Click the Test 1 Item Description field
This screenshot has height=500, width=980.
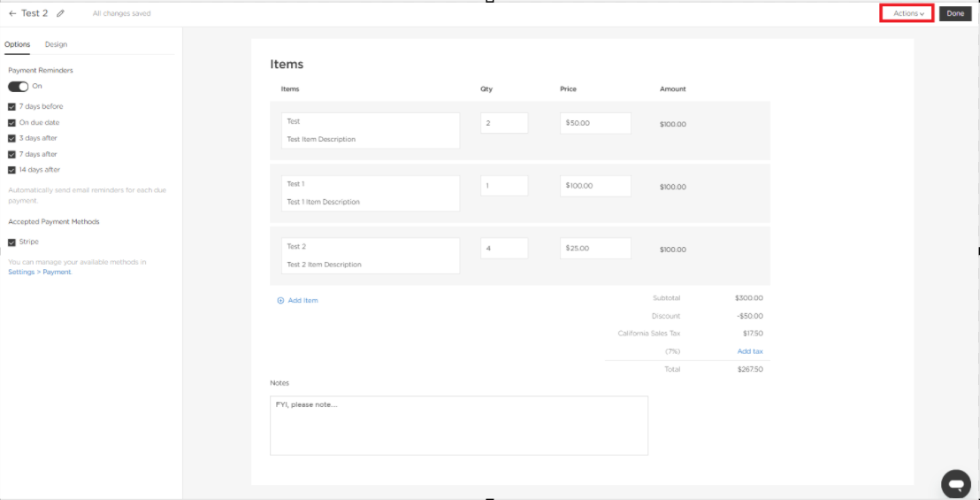371,202
